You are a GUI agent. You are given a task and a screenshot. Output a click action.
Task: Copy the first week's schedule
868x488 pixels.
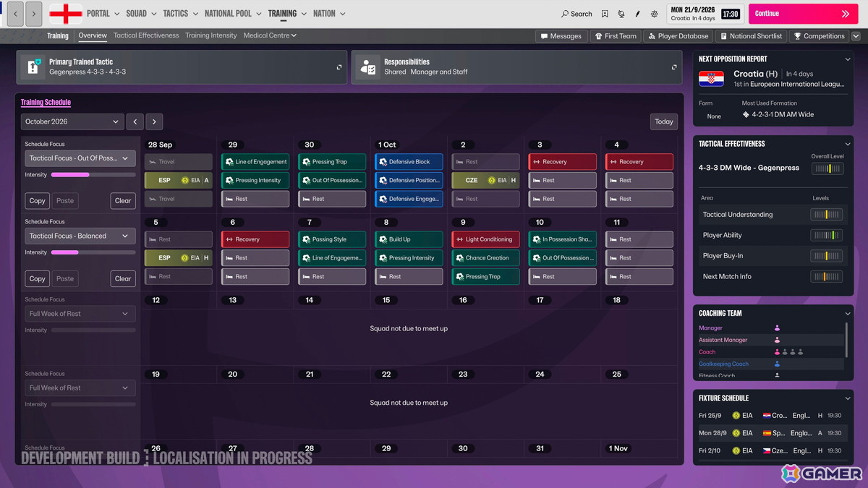coord(37,200)
